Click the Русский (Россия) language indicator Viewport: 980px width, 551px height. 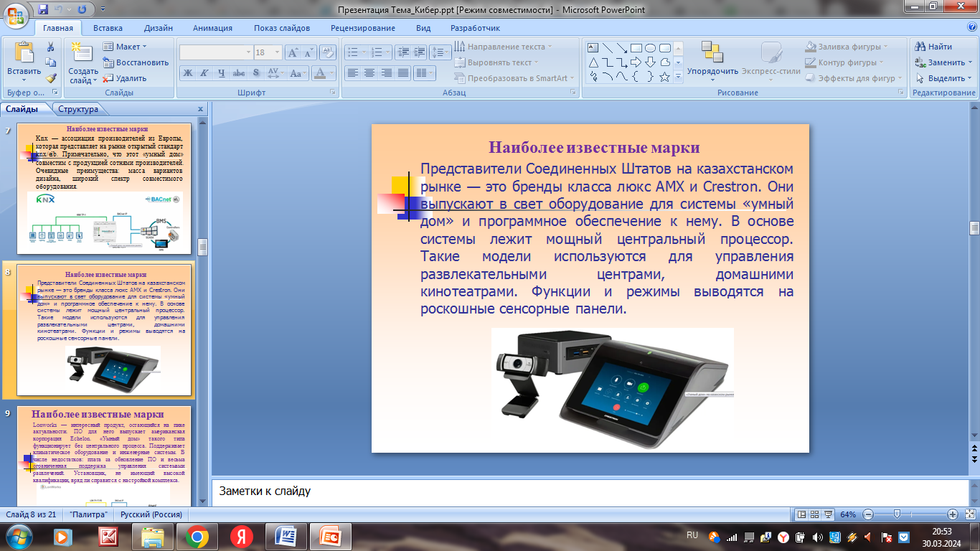[x=151, y=514]
